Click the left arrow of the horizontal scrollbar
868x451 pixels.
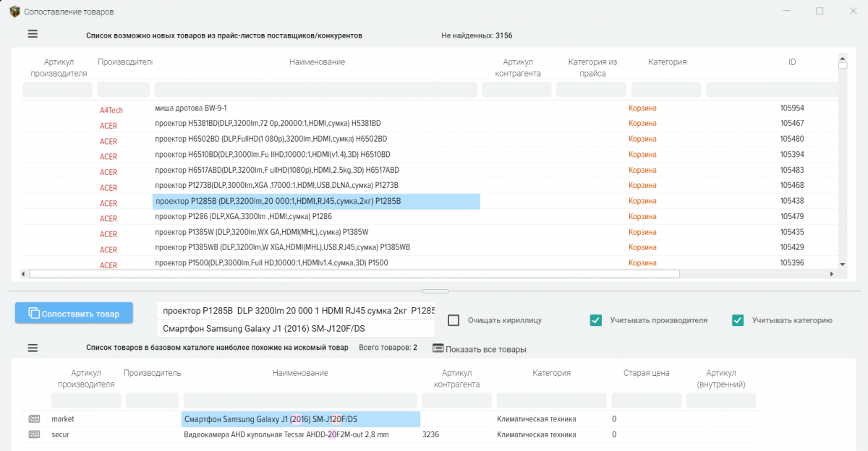click(x=23, y=274)
